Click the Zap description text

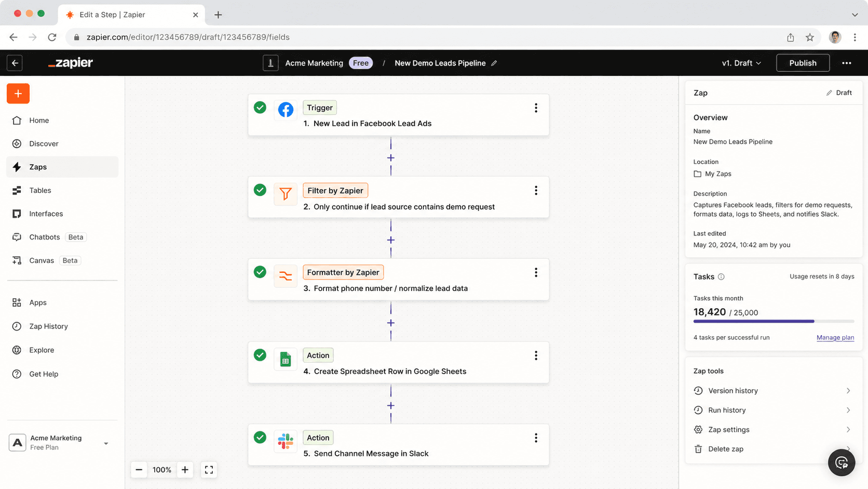(x=772, y=209)
